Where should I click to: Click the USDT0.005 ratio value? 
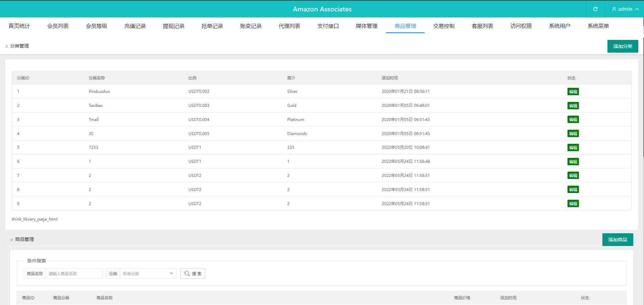(199, 133)
